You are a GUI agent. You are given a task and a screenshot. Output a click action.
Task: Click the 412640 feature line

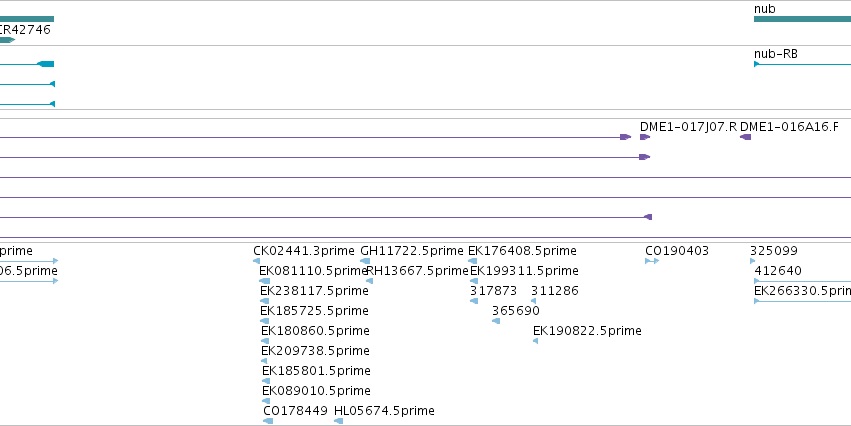tap(802, 281)
